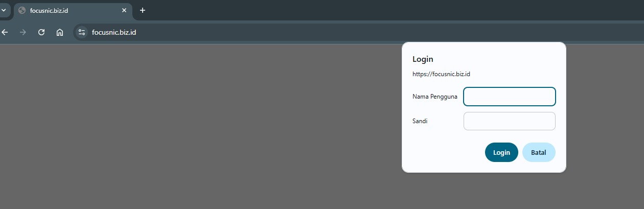Screen dimensions: 644x209
Task: Cancel the dialog with Batal
Action: [538, 152]
